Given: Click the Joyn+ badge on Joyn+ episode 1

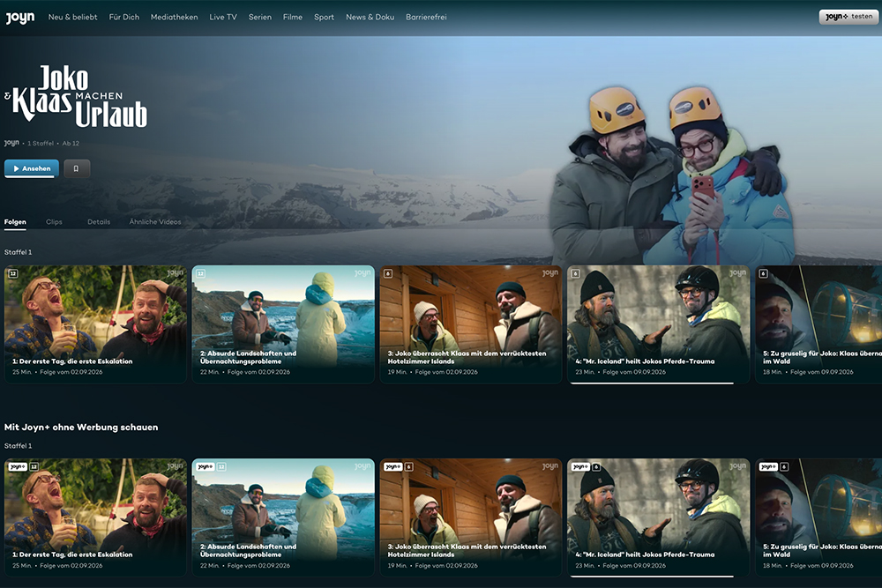Looking at the screenshot, I should (18, 466).
